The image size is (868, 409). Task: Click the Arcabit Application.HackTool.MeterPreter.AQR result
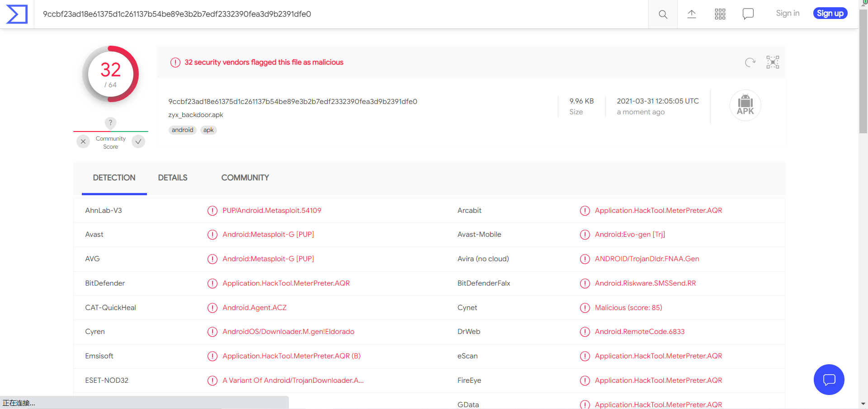[658, 211]
